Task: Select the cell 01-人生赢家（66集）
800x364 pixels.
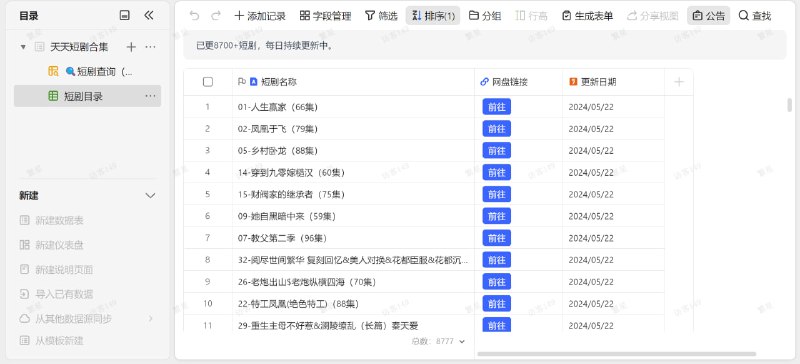Action: click(x=353, y=107)
